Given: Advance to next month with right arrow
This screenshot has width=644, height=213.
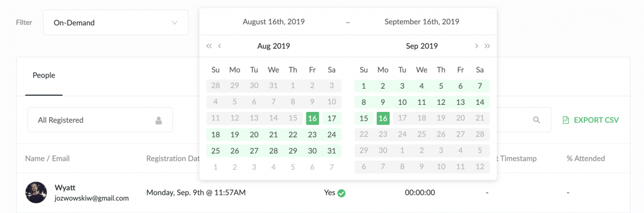Looking at the screenshot, I should pos(477,46).
